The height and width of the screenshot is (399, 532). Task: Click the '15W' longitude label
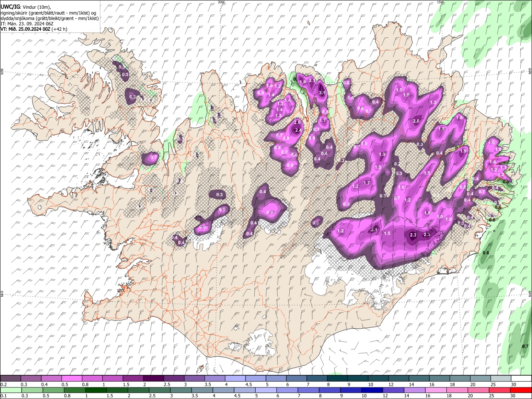click(x=440, y=2)
